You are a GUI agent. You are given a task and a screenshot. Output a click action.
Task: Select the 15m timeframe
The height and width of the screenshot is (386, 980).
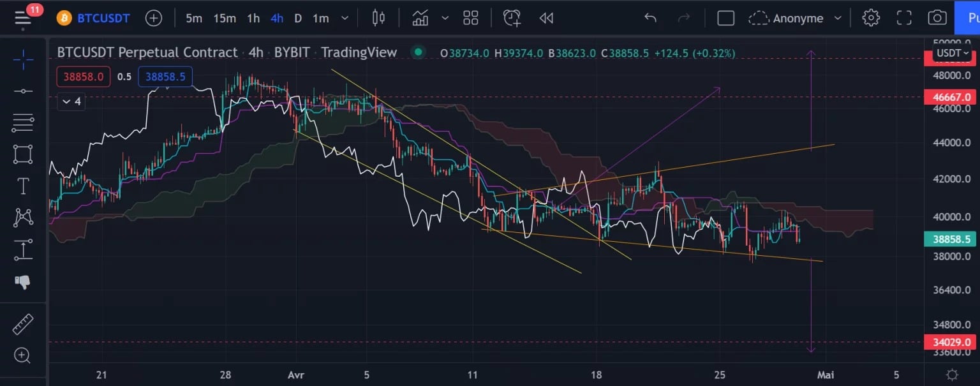(225, 18)
